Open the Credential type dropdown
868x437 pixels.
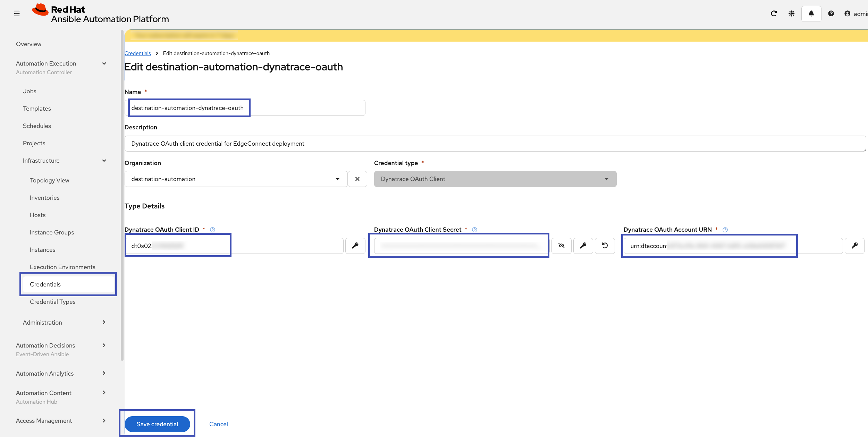click(606, 179)
